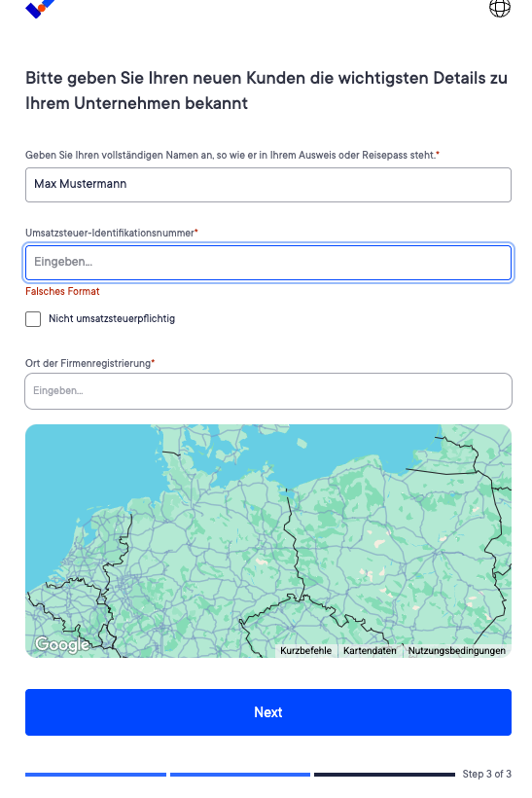
Task: Open Kurzbefehle on the map
Action: [305, 650]
